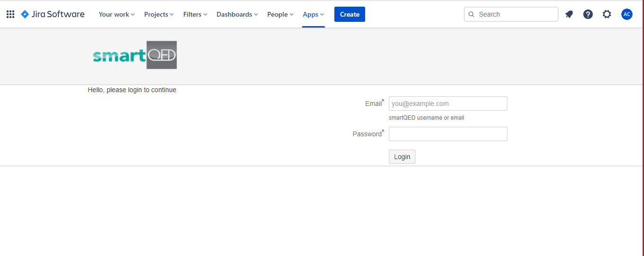Expand the People dropdown
Image resolution: width=644 pixels, height=256 pixels.
click(280, 14)
